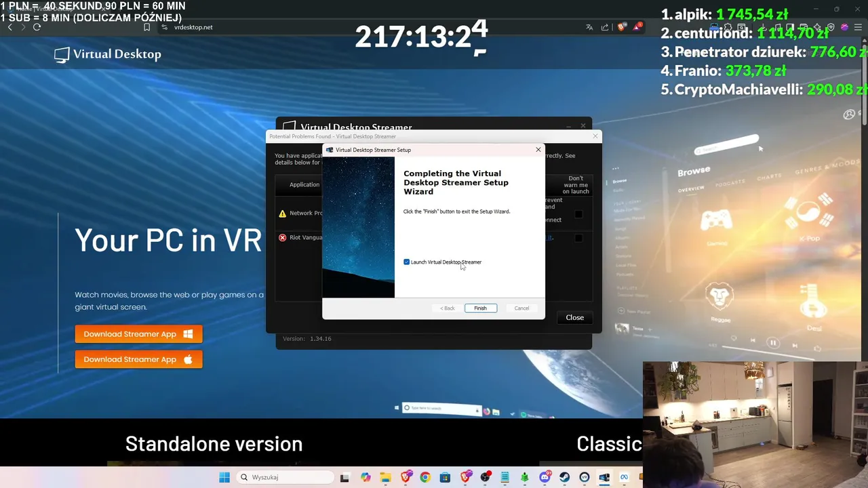This screenshot has width=868, height=488.
Task: Click Finish in the Setup wizard
Action: tap(480, 308)
